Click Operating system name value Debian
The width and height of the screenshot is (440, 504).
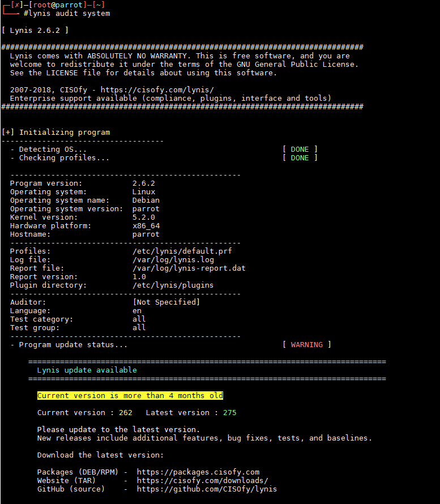pyautogui.click(x=146, y=200)
